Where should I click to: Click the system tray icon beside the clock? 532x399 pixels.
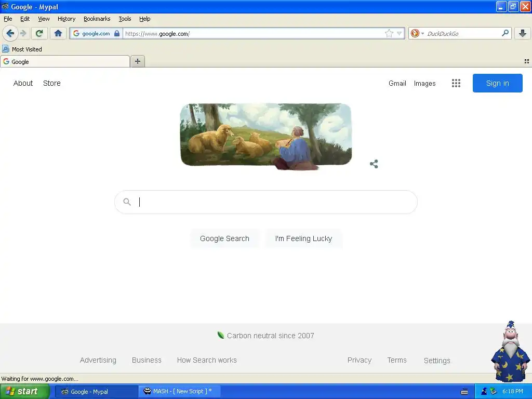(494, 391)
